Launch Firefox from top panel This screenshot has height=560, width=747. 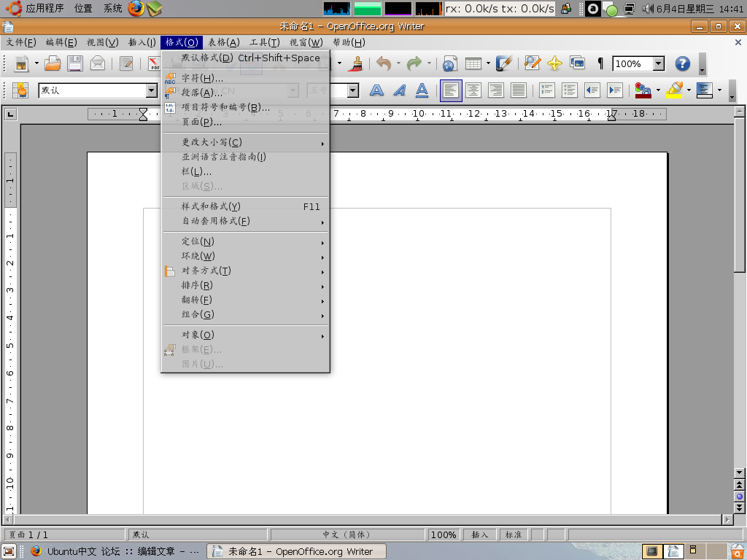pyautogui.click(x=136, y=8)
